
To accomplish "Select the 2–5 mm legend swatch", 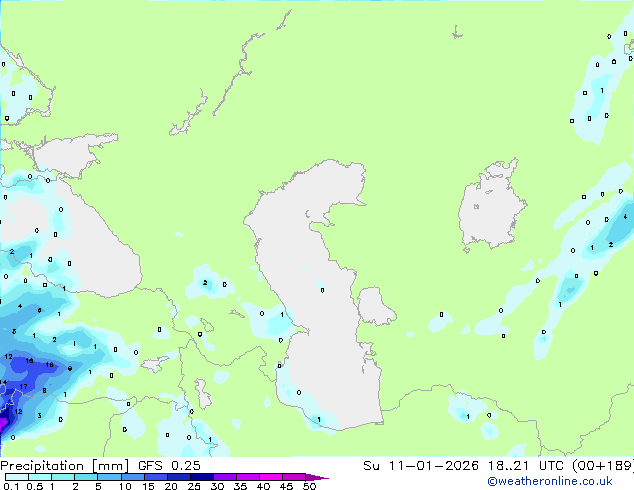I will click(x=86, y=477).
